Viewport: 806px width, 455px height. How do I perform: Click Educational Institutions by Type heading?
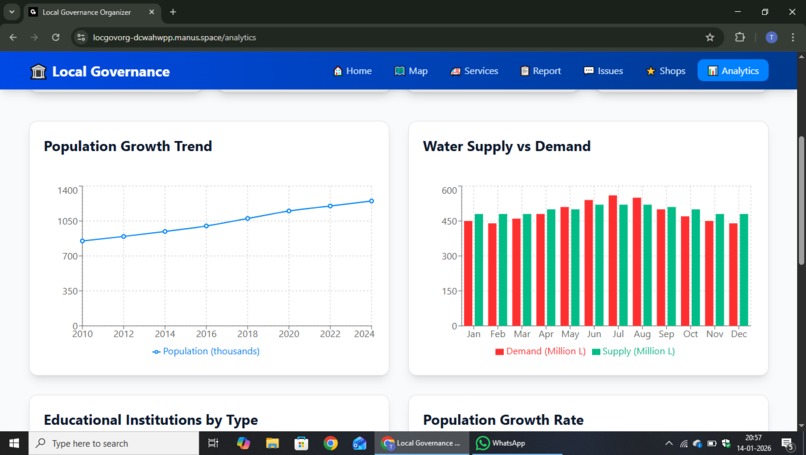tap(151, 420)
